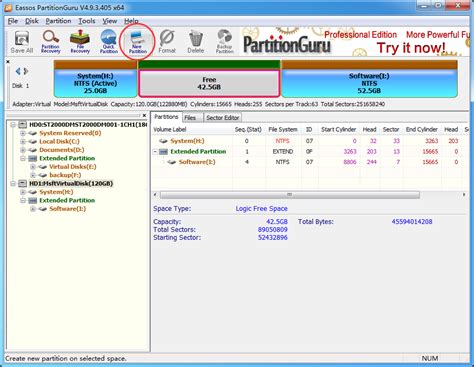Start Quick Partition wizard
Image resolution: width=474 pixels, height=367 pixels.
click(x=109, y=42)
